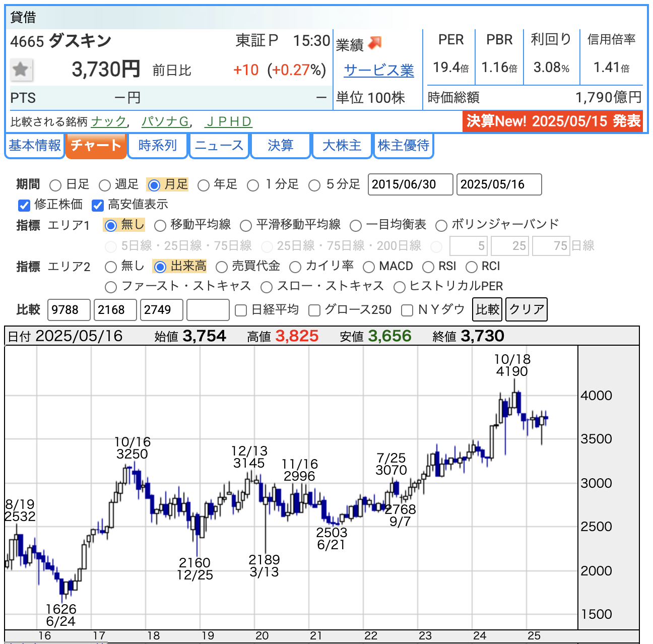Viewport: 653px width, 644px height.
Task: Click the moving average field showing 25
Action: pyautogui.click(x=510, y=246)
